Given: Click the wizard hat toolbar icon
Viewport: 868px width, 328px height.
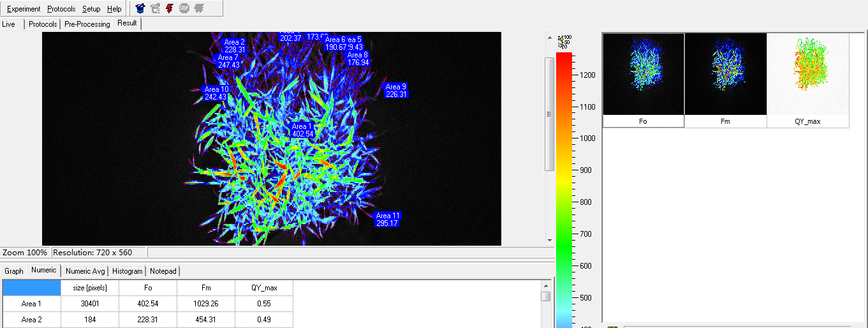Looking at the screenshot, I should click(140, 8).
